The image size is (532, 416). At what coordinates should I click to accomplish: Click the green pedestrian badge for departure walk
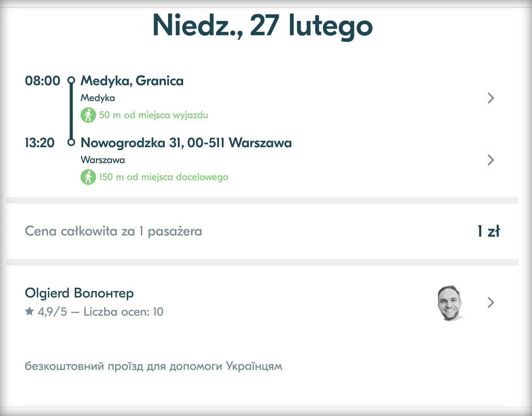[89, 115]
